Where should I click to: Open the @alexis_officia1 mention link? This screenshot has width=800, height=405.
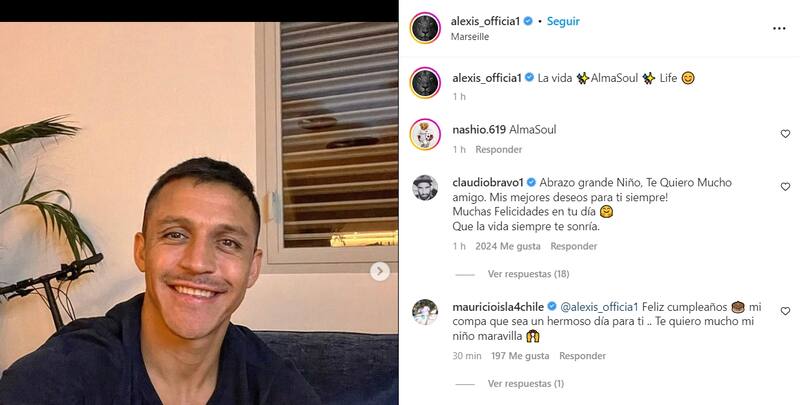click(599, 307)
